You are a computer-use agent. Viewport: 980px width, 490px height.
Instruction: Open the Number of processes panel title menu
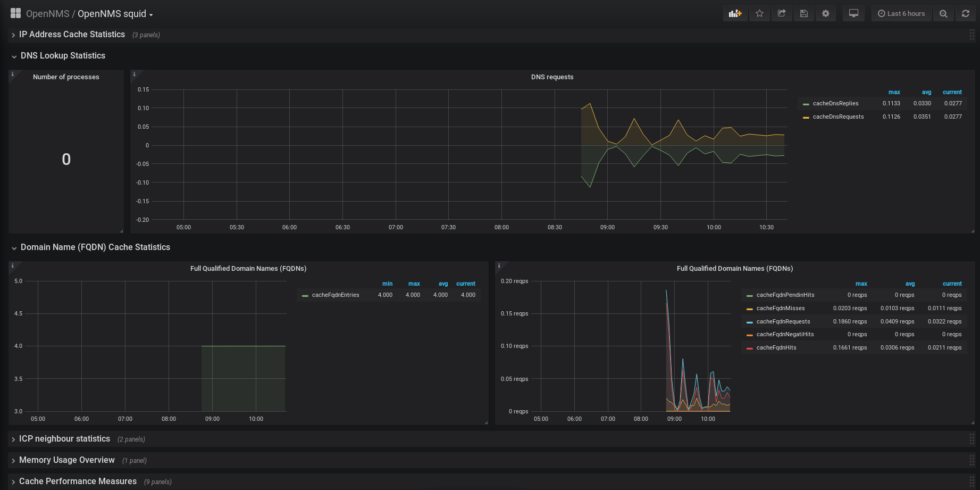point(66,77)
